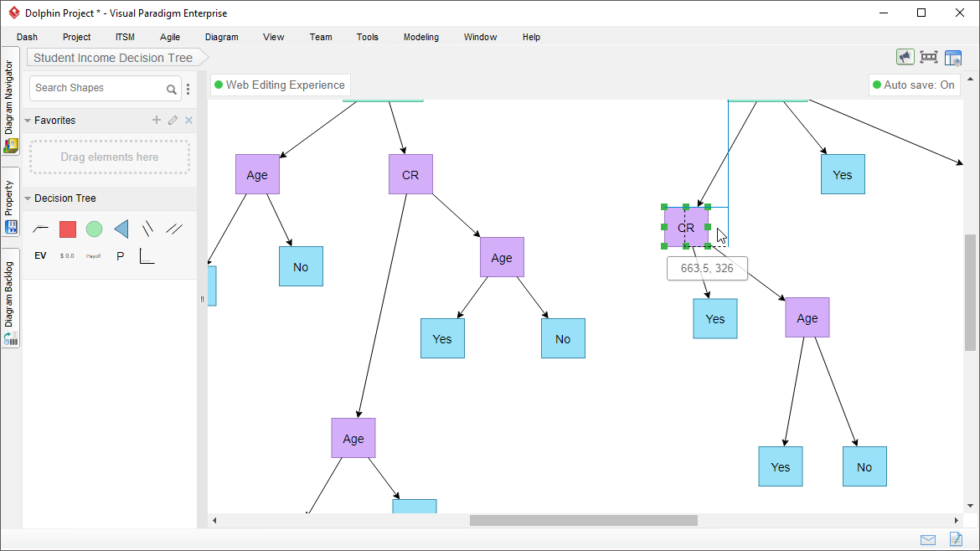
Task: Select the forward-slash double-line shape
Action: click(174, 229)
